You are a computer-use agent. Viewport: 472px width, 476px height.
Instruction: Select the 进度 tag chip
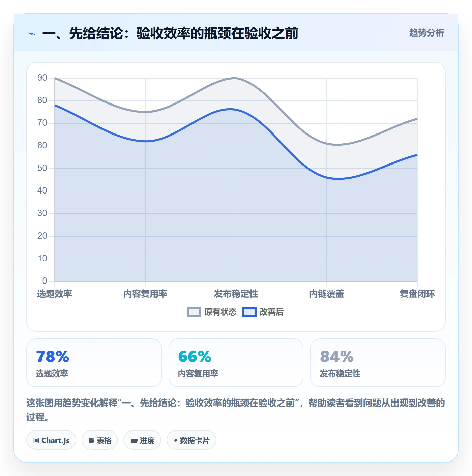[x=142, y=440]
